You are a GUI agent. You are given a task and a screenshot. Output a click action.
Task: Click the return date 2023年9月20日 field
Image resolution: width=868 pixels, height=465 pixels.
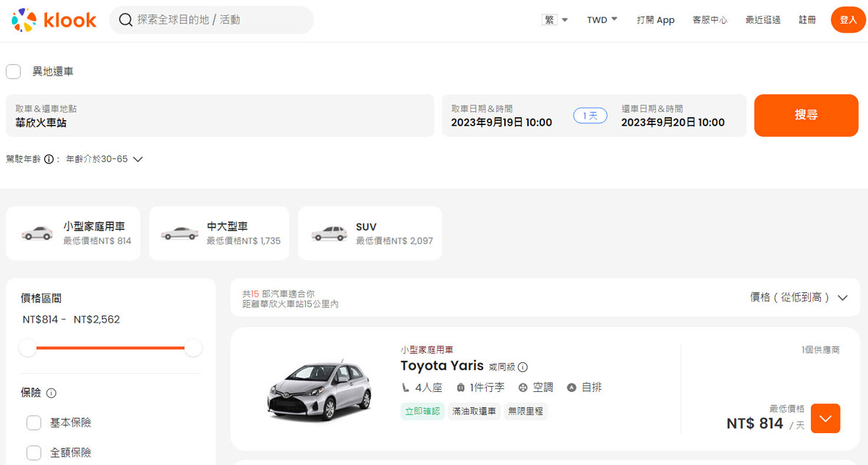click(x=673, y=116)
